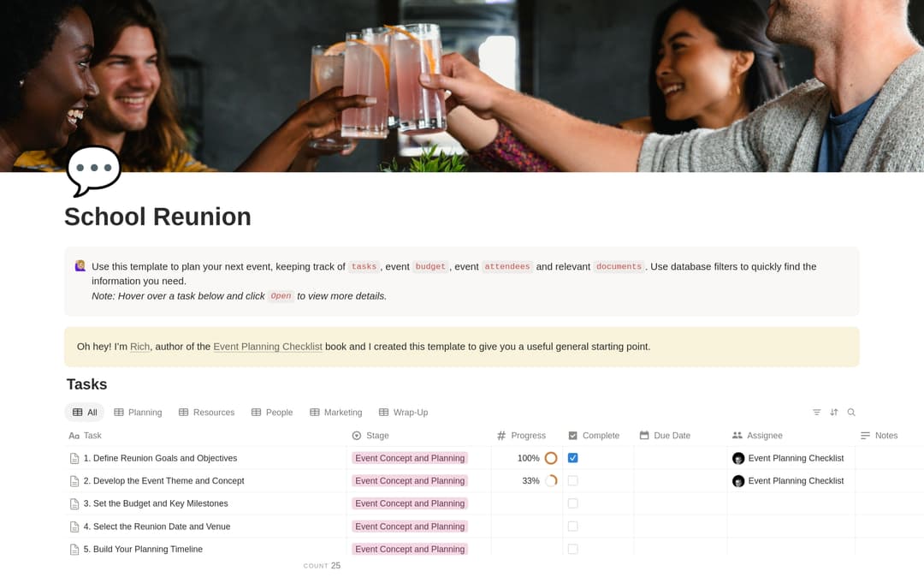924x577 pixels.
Task: Click the tasks inline code tag
Action: coord(364,266)
